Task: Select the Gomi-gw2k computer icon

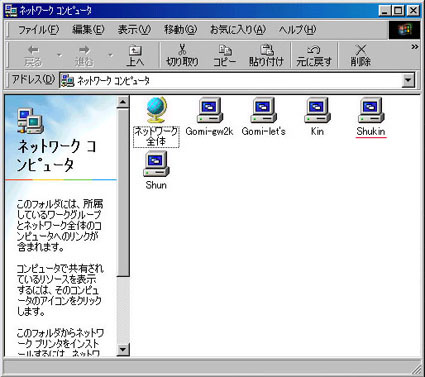Action: [x=209, y=110]
